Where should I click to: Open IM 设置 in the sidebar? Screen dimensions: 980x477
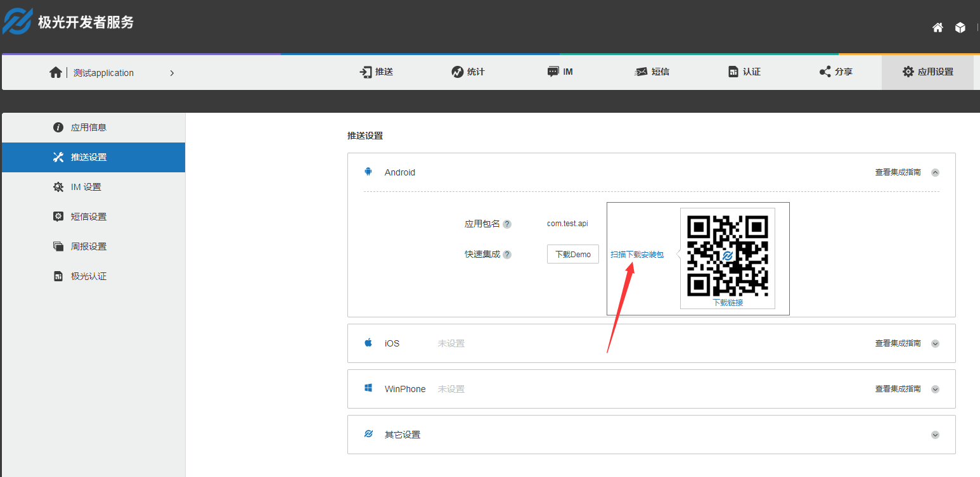coord(93,187)
